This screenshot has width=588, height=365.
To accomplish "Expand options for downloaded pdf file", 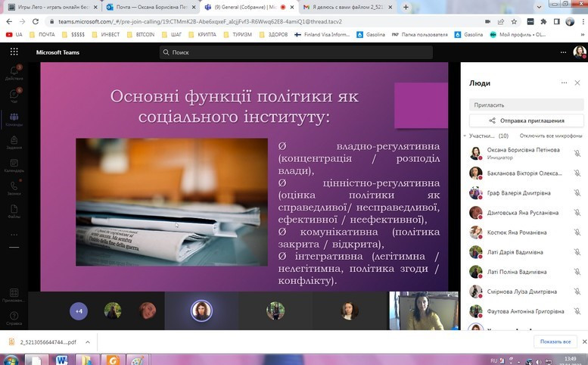I will point(87,342).
